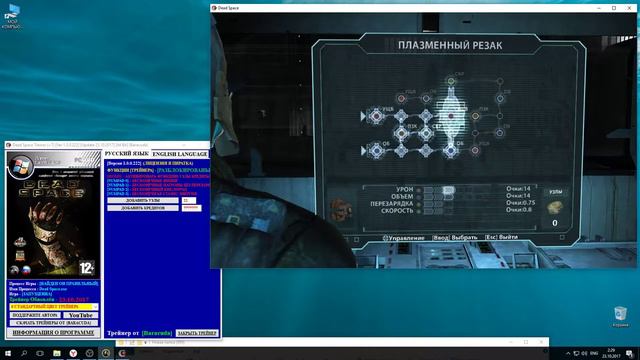The image size is (640, 360).
Task: Click the Dead Space cover art image
Action: pos(54,215)
